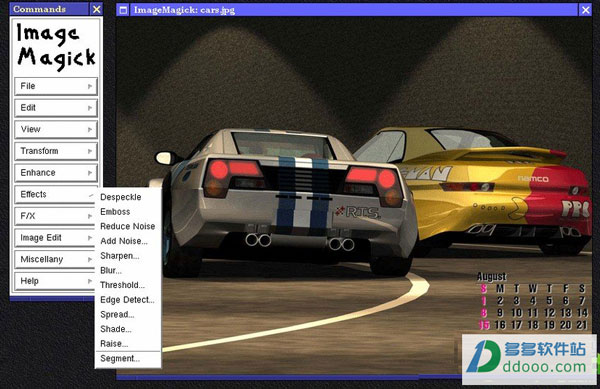Apply the Reduce Noise effect
Screen dimensions: 600x389
pyautogui.click(x=128, y=226)
